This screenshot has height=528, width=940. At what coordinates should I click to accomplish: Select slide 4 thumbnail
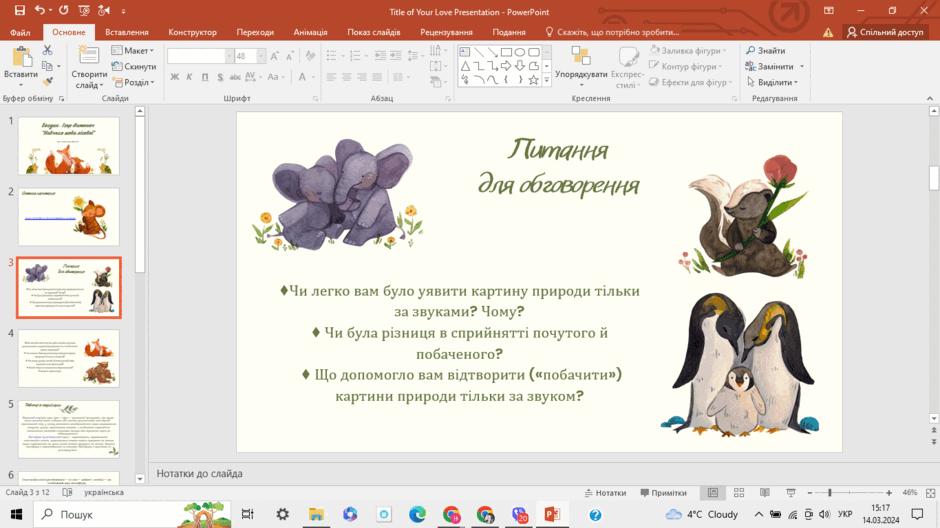point(69,358)
